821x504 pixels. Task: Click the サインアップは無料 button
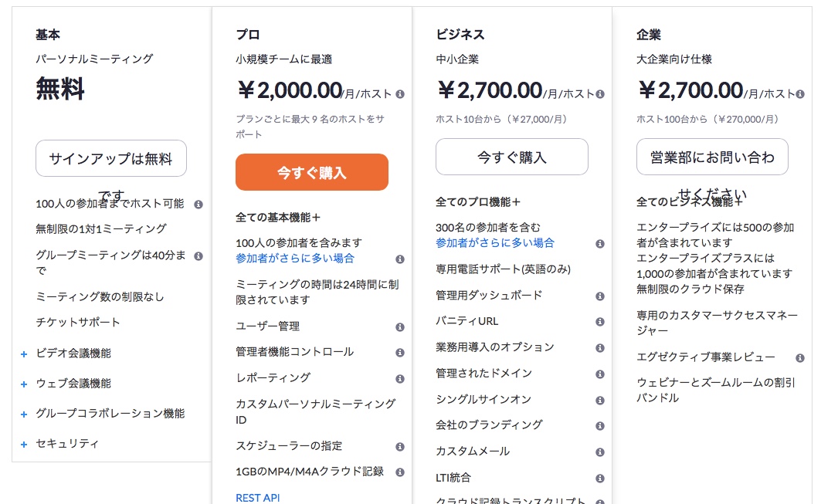point(111,158)
